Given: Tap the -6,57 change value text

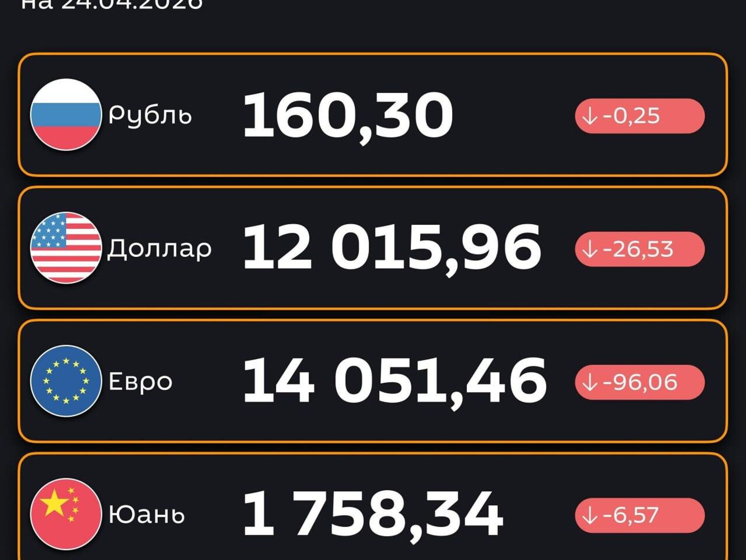Looking at the screenshot, I should 631,515.
